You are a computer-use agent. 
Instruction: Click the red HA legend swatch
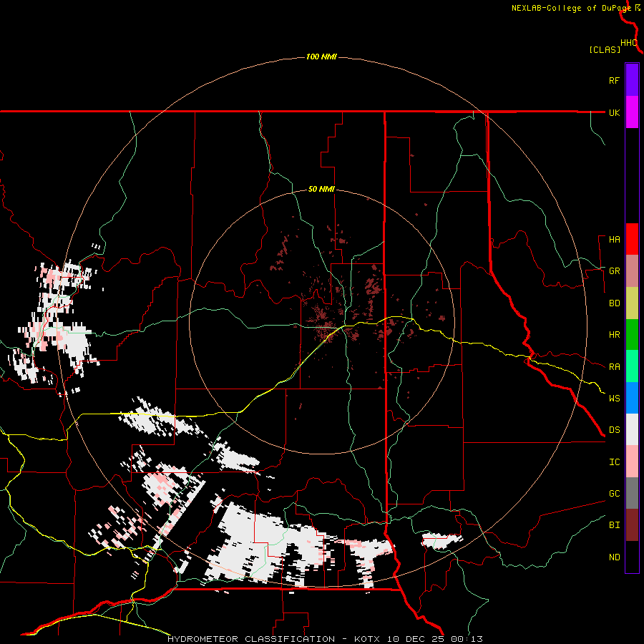tap(632, 239)
